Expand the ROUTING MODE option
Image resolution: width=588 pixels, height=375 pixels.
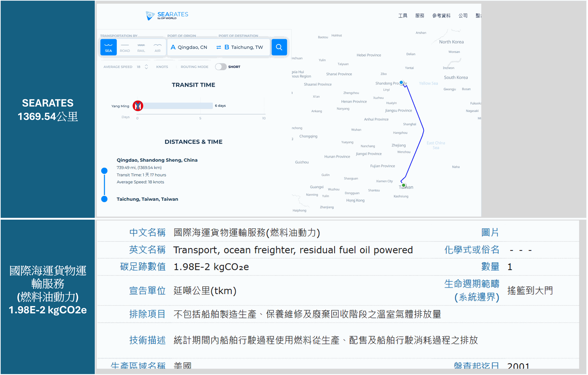[194, 66]
